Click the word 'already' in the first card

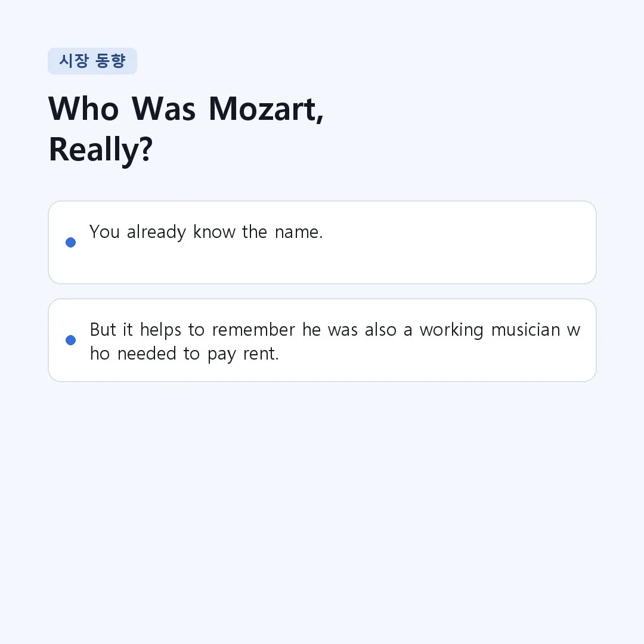(156, 233)
